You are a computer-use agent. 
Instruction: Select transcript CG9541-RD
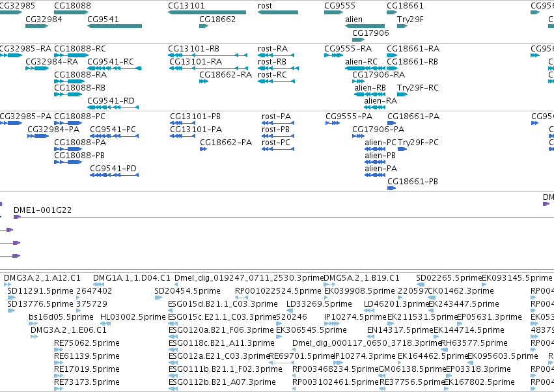[111, 100]
